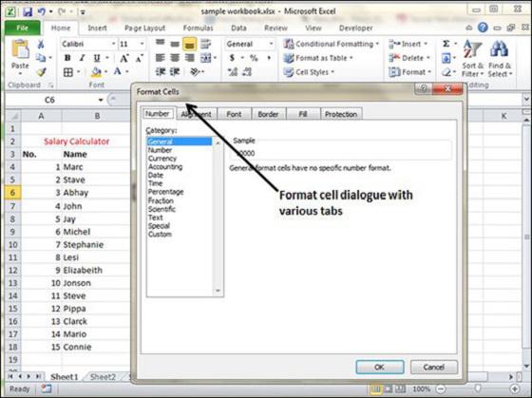The image size is (532, 398).
Task: Confirm dialog with OK button
Action: tap(380, 367)
